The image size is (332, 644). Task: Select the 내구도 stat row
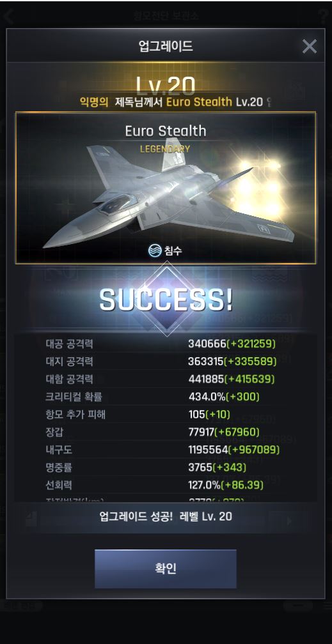click(x=166, y=450)
